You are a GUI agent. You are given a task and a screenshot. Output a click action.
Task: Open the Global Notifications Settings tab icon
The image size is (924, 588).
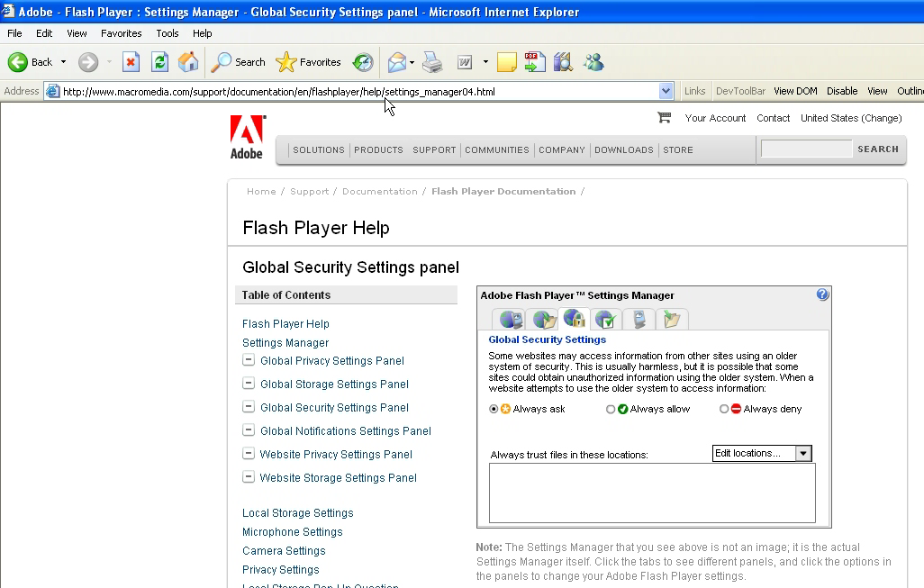[606, 320]
